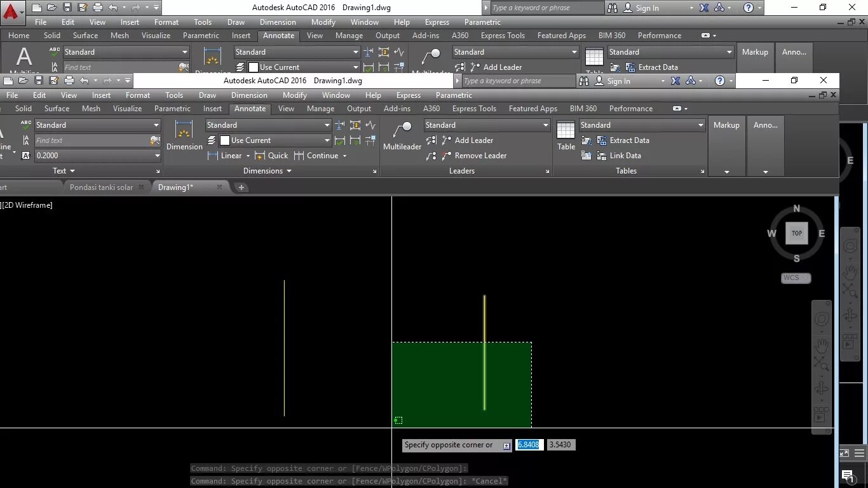The width and height of the screenshot is (868, 488).
Task: Click Extract Data in front Tables panel
Action: (623, 140)
